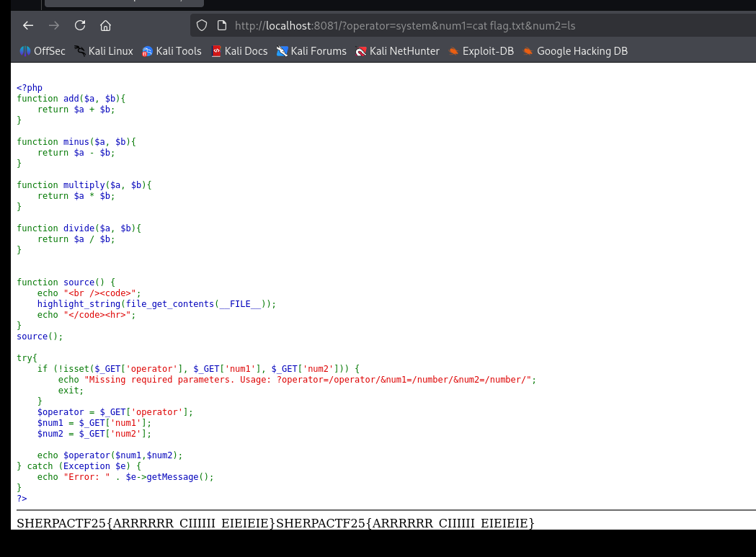Open the tracking protection shield icon
This screenshot has height=557, width=756.
[x=202, y=26]
